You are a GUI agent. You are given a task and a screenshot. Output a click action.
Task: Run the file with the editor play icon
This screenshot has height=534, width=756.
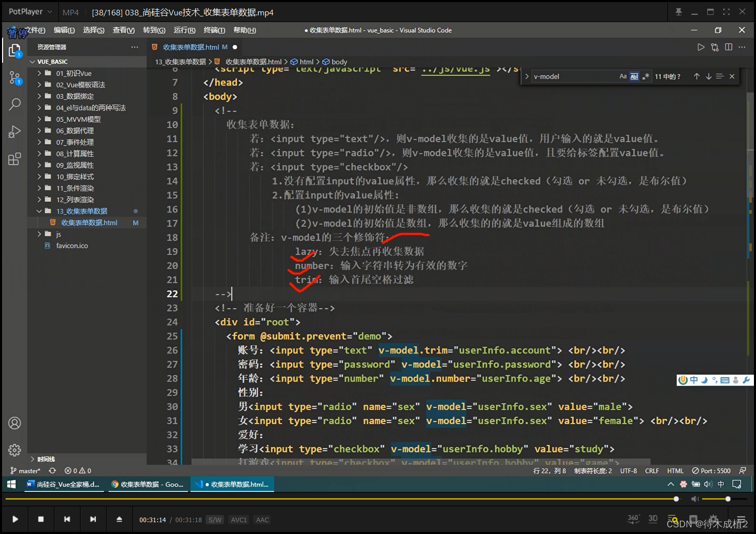[x=701, y=47]
